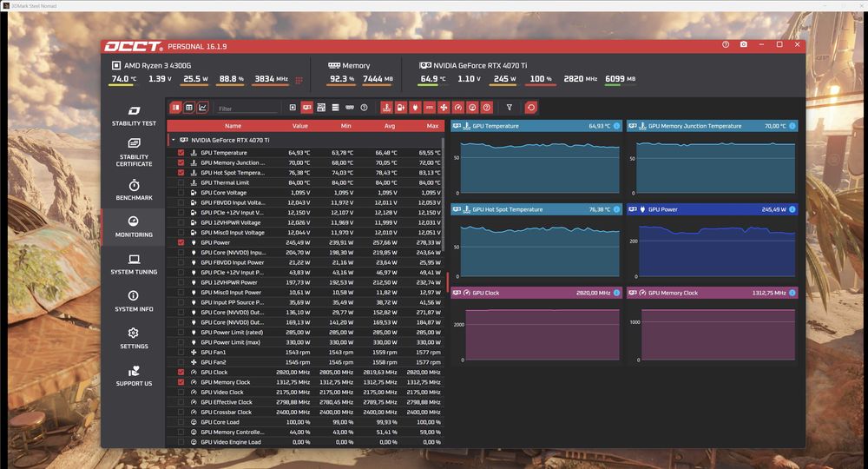The image size is (868, 469).
Task: Sort by the Avg column header
Action: pos(390,126)
